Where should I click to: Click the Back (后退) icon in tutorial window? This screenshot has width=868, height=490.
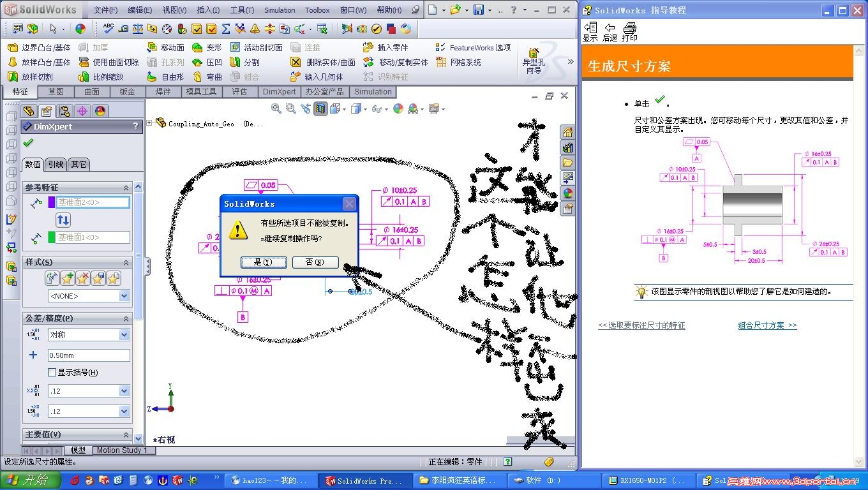click(610, 32)
